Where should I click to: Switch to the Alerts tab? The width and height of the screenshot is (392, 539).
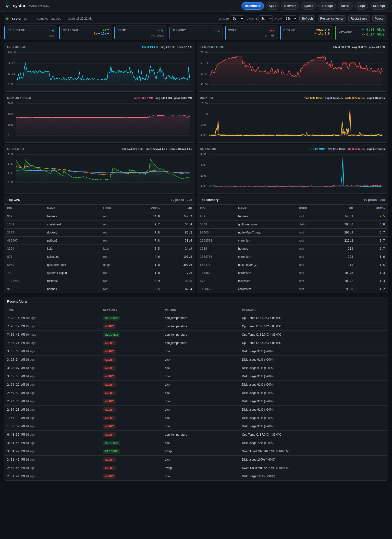pyautogui.click(x=345, y=6)
